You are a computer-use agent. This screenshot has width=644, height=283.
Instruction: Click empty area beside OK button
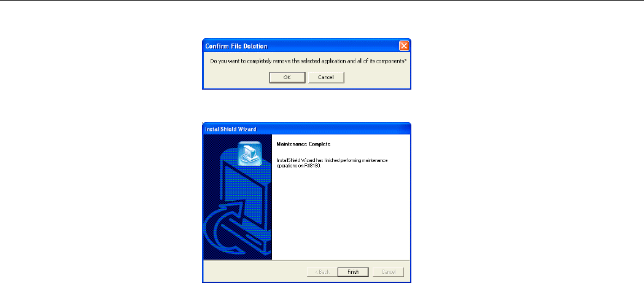click(238, 77)
